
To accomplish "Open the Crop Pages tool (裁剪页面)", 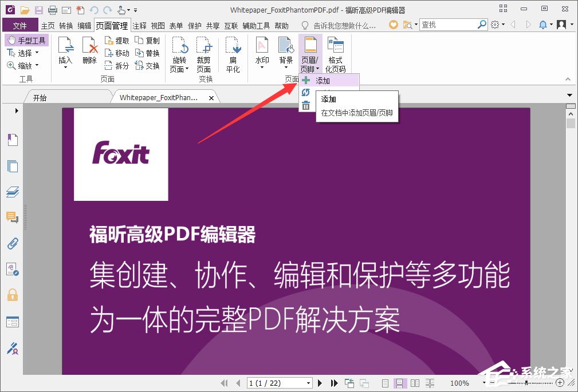I will [x=204, y=54].
